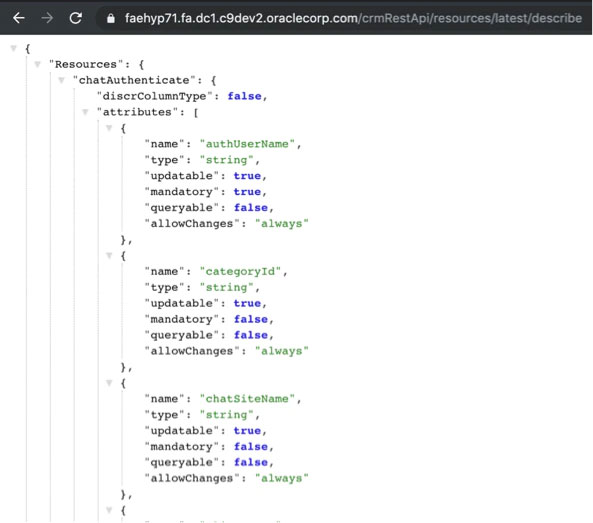
Task: Click authUserName's allowChanges "always" value
Action: 281,223
